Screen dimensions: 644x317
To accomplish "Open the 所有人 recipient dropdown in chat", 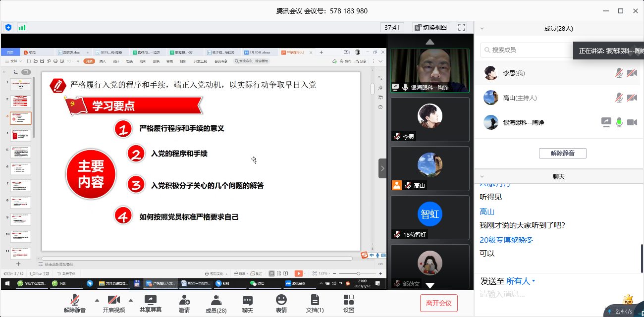I will (521, 281).
